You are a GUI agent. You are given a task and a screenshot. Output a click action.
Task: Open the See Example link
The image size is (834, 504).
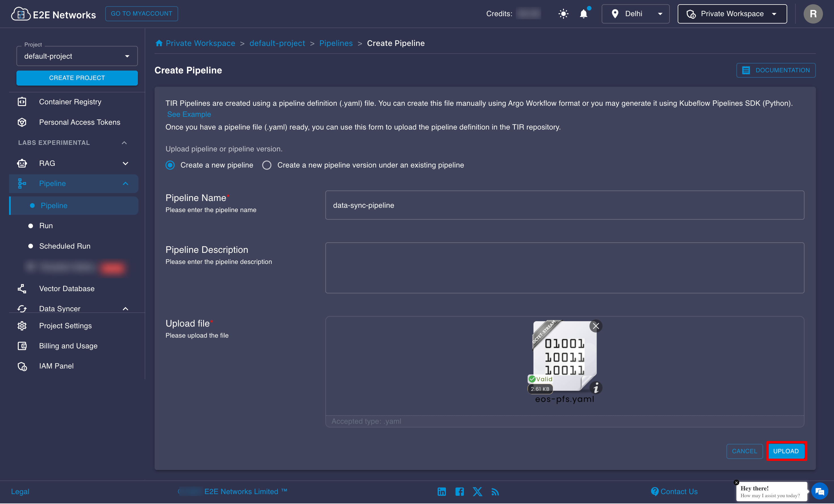189,114
